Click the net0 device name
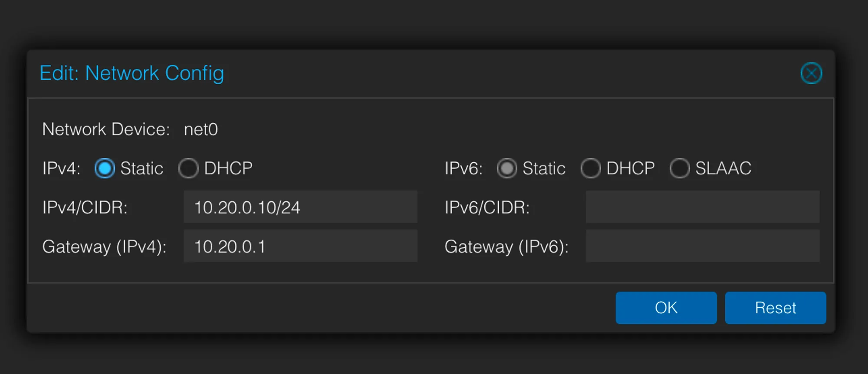 pyautogui.click(x=201, y=129)
